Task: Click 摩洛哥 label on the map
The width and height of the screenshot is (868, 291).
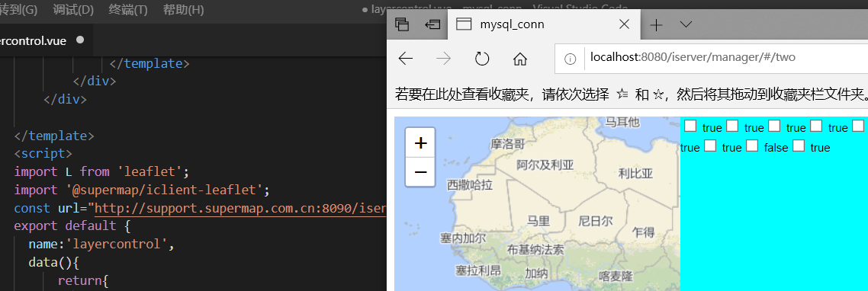Action: [x=507, y=144]
